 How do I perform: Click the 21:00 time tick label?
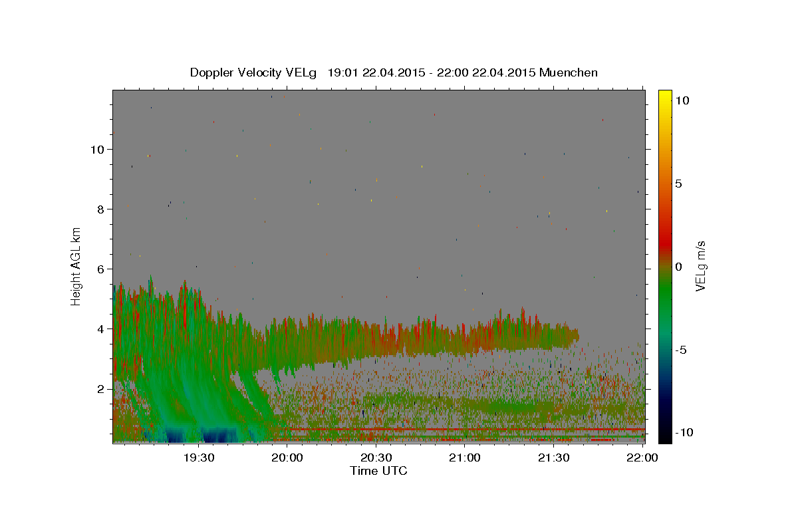[x=465, y=458]
